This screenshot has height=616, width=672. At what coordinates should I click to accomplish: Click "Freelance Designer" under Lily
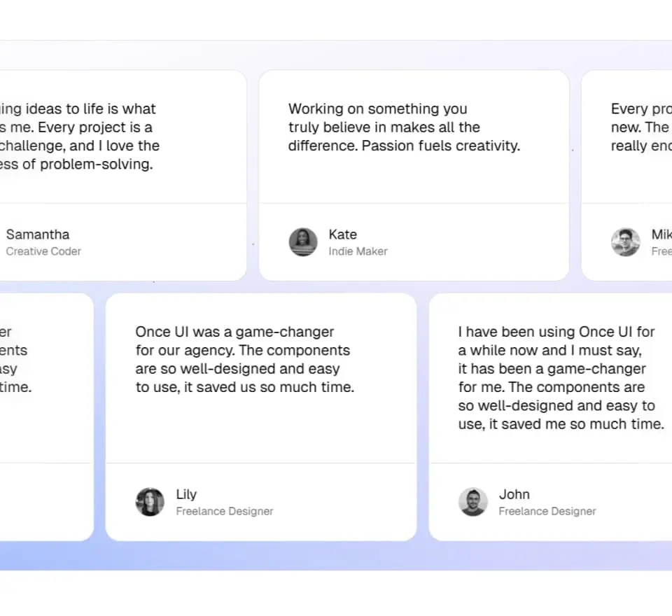click(225, 511)
